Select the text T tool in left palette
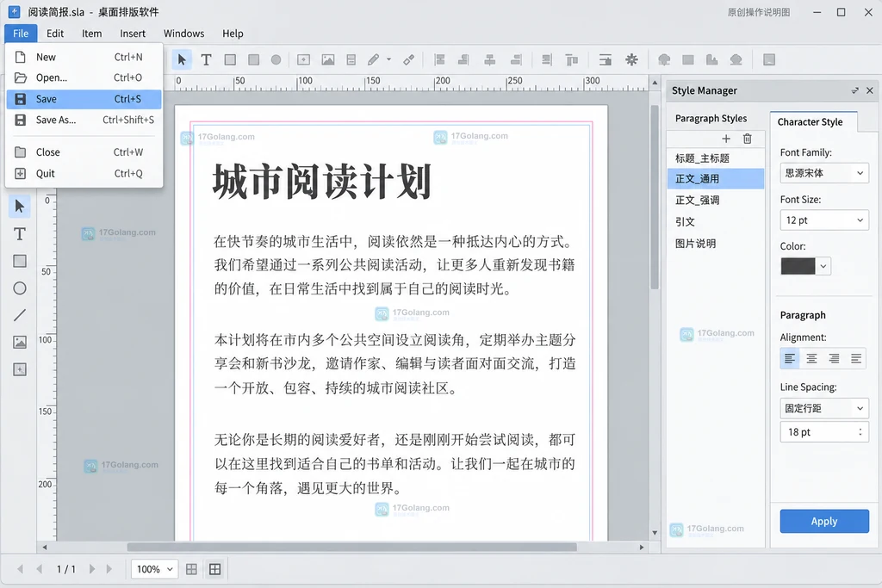 [x=20, y=234]
